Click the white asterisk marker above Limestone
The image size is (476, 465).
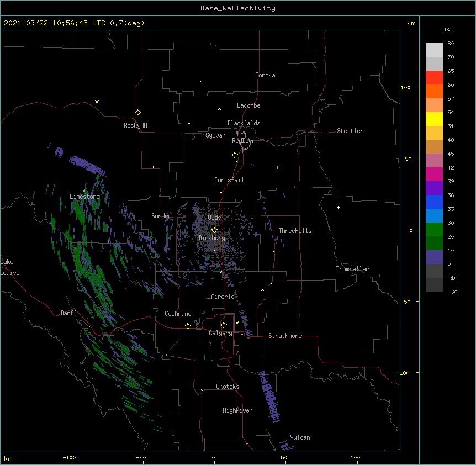coord(84,191)
